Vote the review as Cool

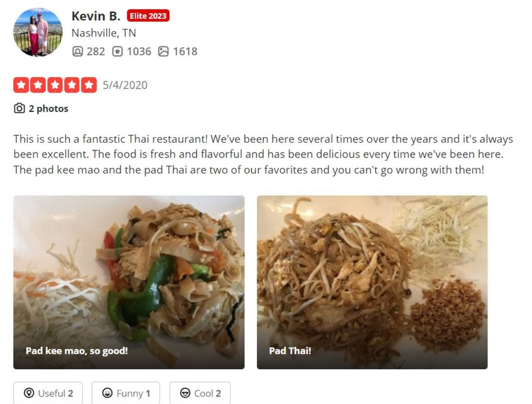[x=200, y=393]
